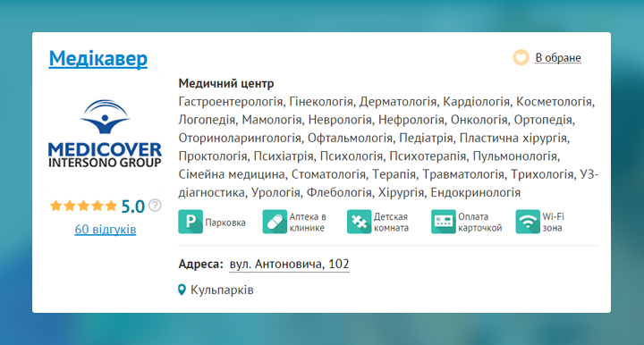Click the '5.0' rating value
Image resolution: width=644 pixels, height=345 pixels.
[132, 206]
